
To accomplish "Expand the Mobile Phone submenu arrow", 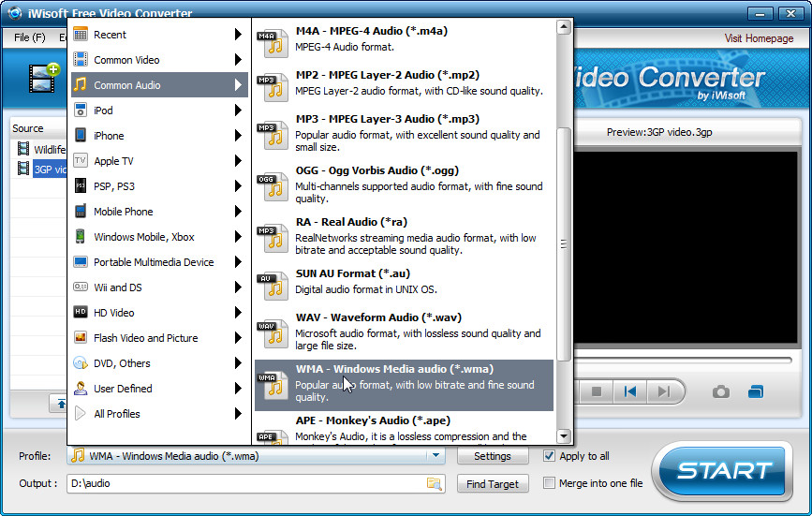I will tap(238, 211).
